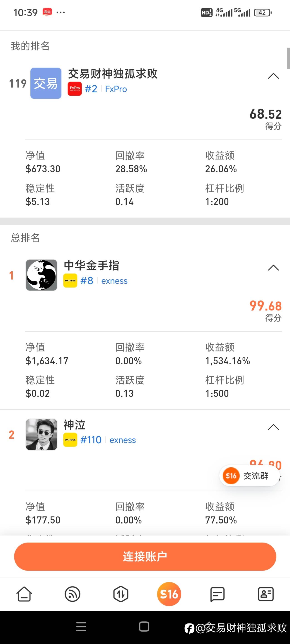290x644 pixels.
Task: Tap exness logo beside #8
Action: pyautogui.click(x=70, y=281)
